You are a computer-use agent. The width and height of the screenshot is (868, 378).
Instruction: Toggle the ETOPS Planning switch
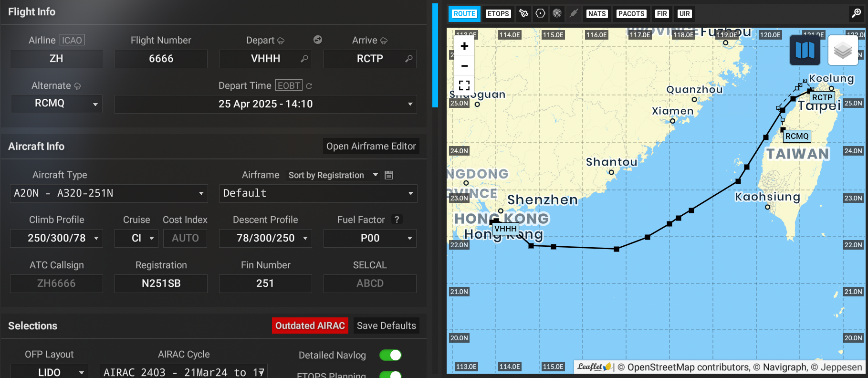pos(390,374)
